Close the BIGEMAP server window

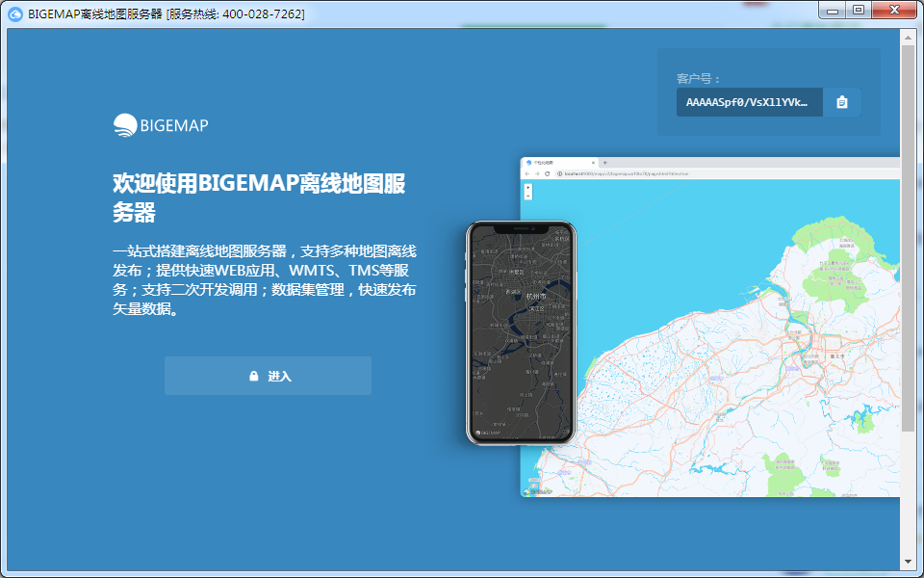coord(894,10)
